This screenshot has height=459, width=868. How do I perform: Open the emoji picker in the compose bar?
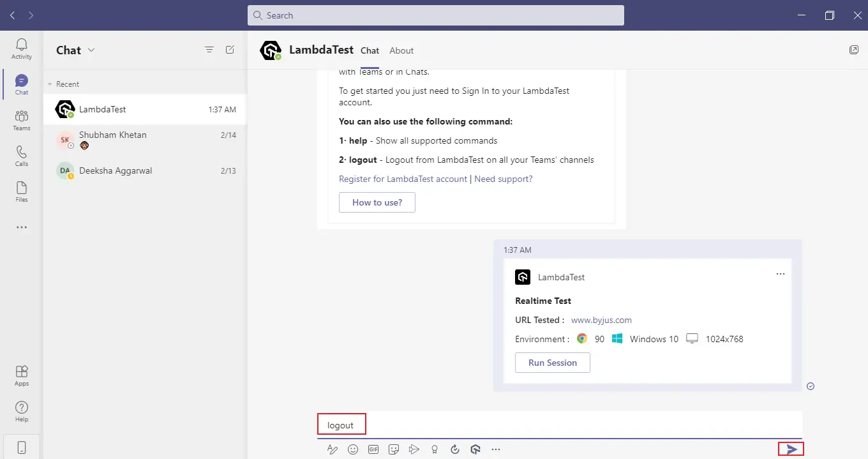pyautogui.click(x=353, y=449)
